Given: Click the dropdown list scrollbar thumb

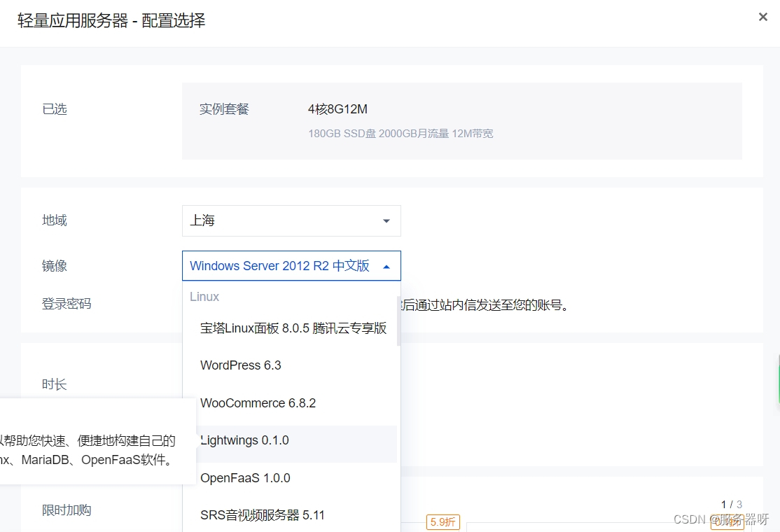Looking at the screenshot, I should point(398,321).
